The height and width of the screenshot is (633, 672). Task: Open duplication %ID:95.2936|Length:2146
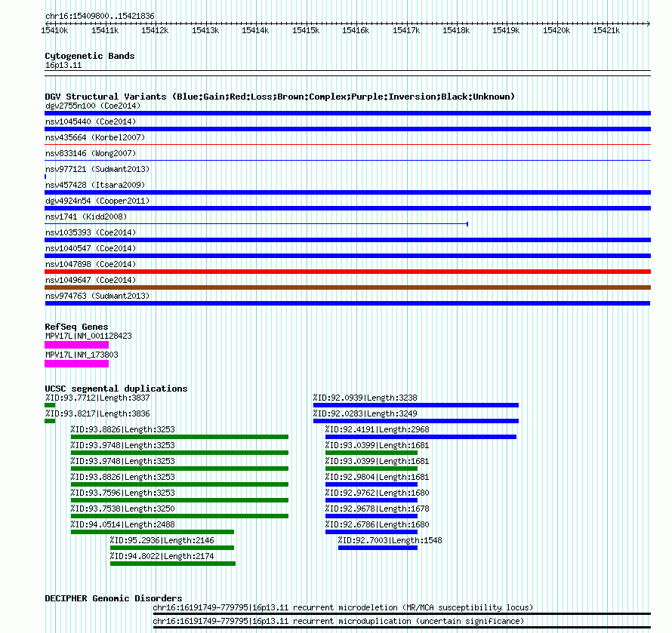coord(172,548)
